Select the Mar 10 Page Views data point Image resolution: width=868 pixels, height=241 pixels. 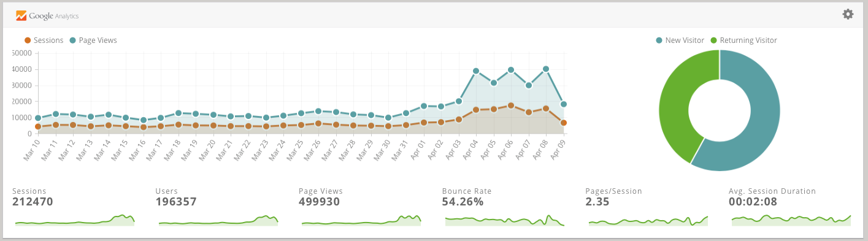click(x=38, y=118)
